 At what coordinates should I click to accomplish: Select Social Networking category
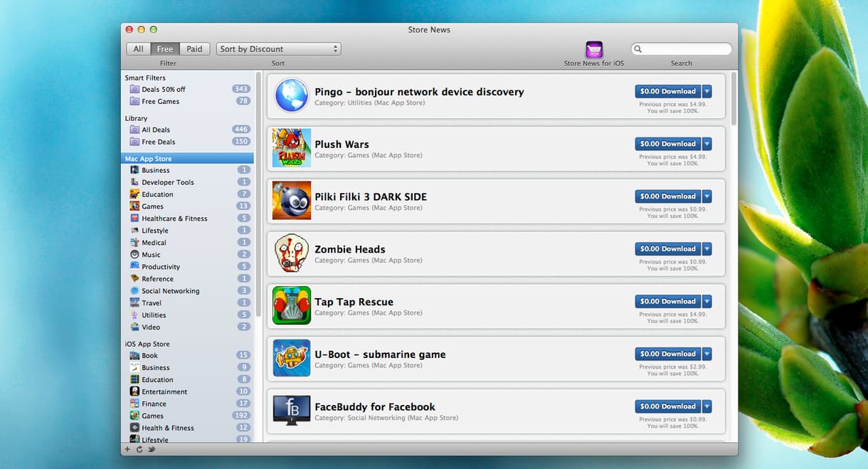point(186,291)
